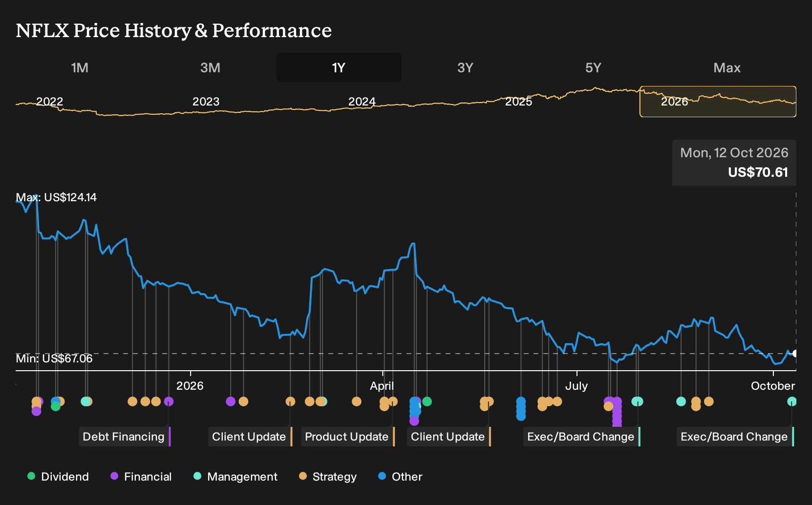This screenshot has width=812, height=505.
Task: Click the Mon, 12 Oct 2026 date label
Action: [734, 153]
